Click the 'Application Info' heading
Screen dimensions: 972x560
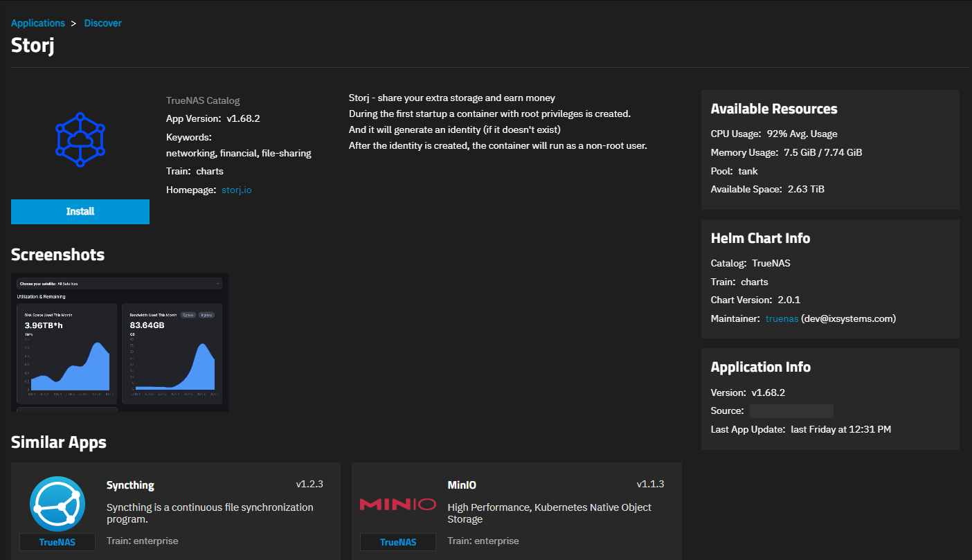click(x=761, y=367)
